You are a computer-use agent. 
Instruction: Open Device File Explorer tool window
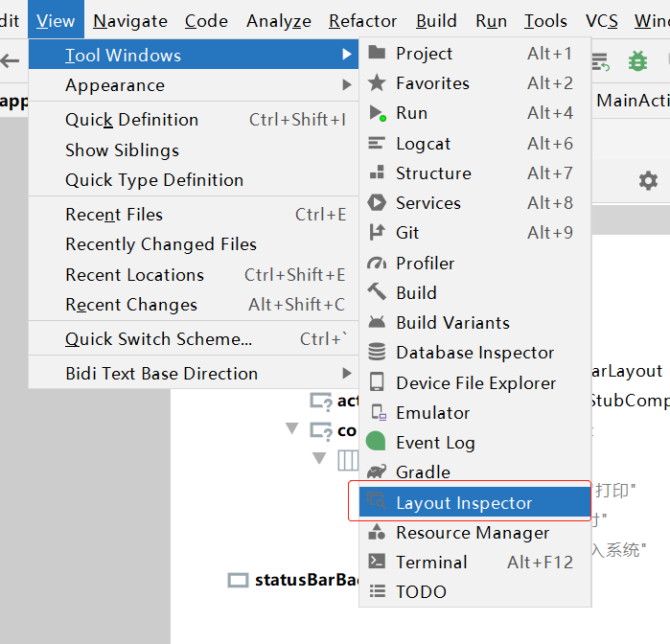pyautogui.click(x=474, y=383)
